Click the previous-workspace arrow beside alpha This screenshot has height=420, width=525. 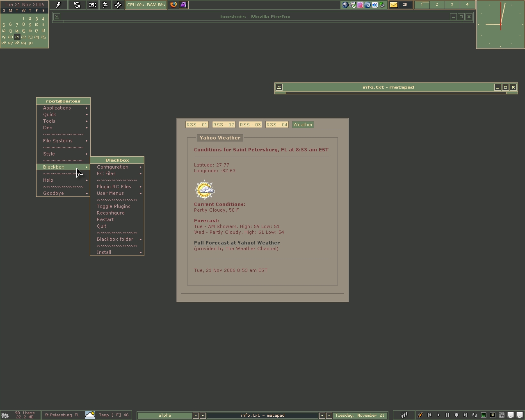196,415
